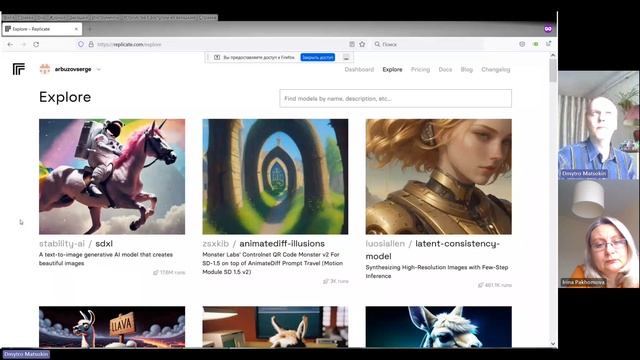Open the arbuzovserge account dropdown chevron
The image size is (640, 360).
coord(99,69)
